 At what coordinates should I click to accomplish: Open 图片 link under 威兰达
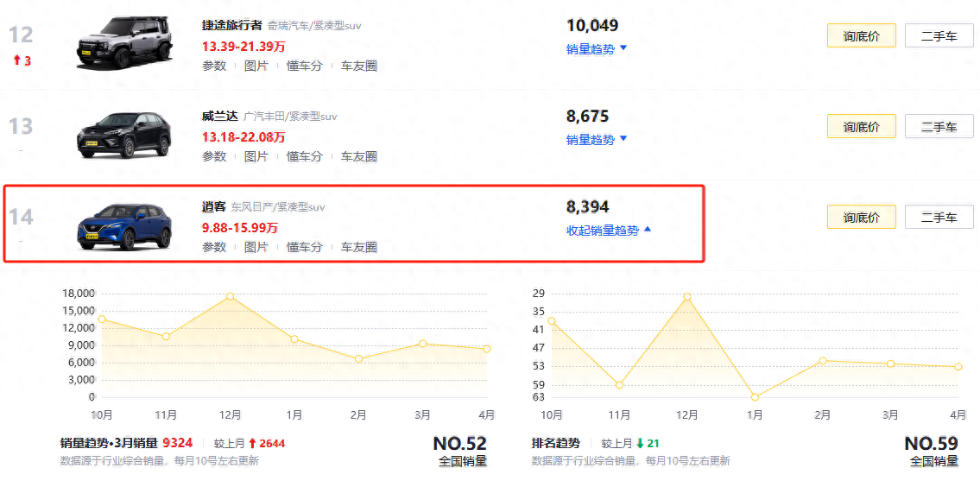click(256, 156)
